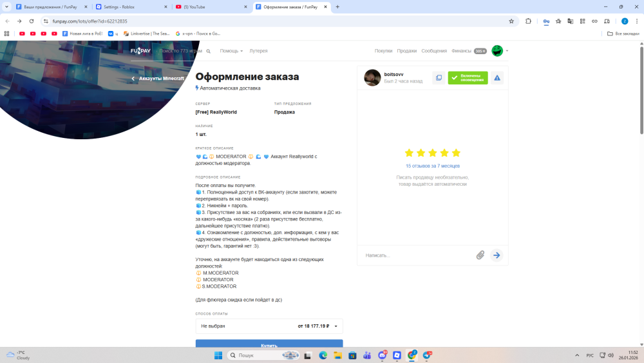The image size is (644, 363).
Task: Focus the Написать message field
Action: click(x=418, y=255)
